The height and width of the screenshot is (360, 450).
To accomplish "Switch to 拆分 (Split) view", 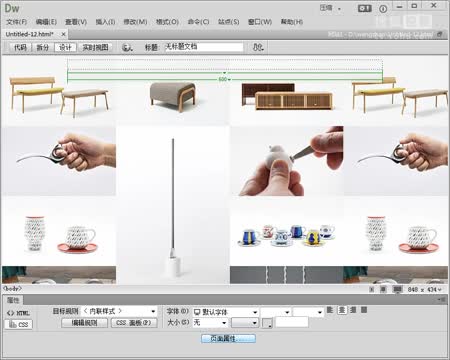I will pos(42,47).
